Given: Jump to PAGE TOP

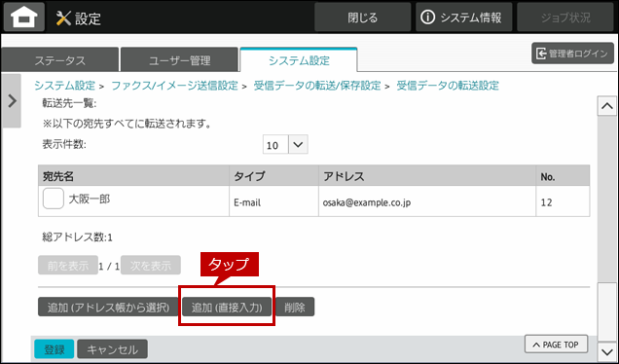Looking at the screenshot, I should [x=556, y=345].
